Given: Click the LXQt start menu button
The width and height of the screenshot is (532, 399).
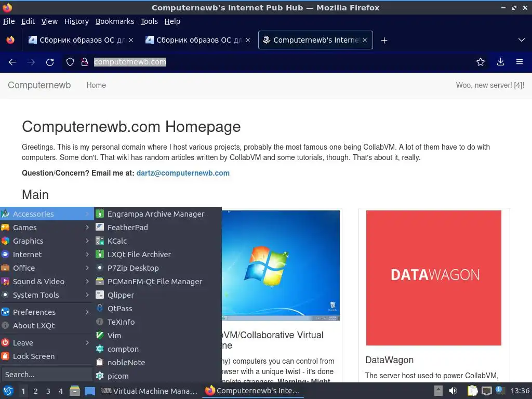Looking at the screenshot, I should pos(8,391).
